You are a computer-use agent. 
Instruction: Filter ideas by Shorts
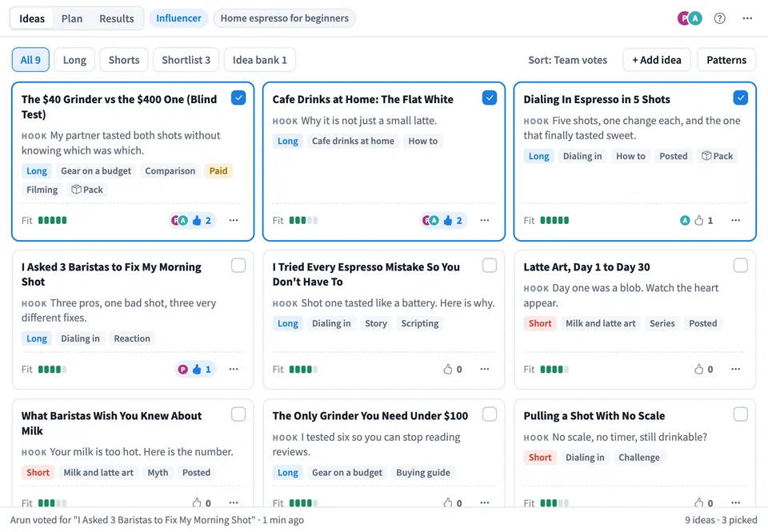[124, 60]
